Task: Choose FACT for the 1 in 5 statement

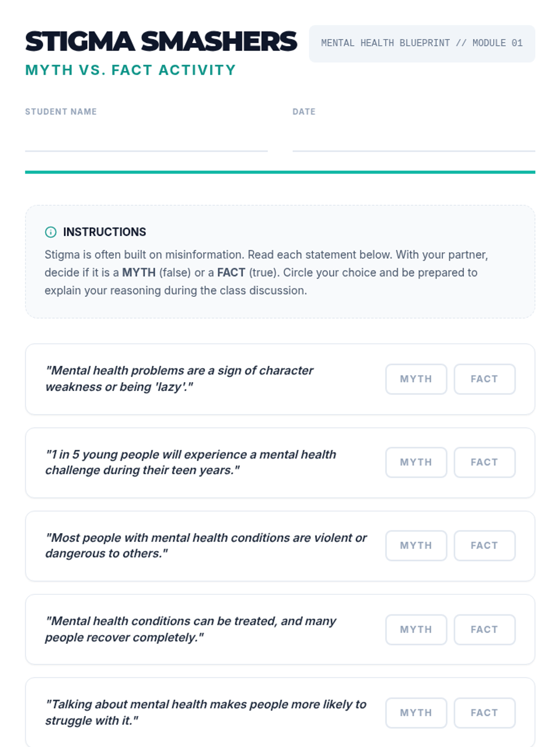Action: coord(484,462)
